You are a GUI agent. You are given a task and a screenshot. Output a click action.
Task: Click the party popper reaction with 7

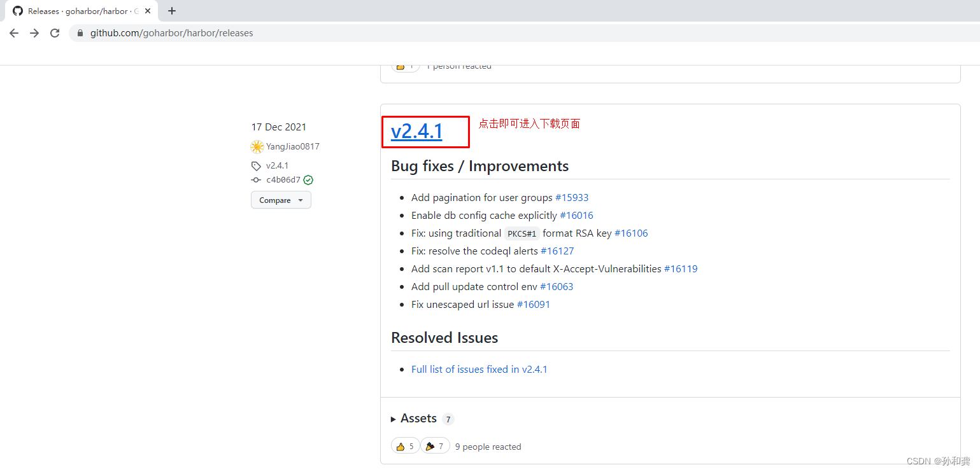pyautogui.click(x=435, y=446)
